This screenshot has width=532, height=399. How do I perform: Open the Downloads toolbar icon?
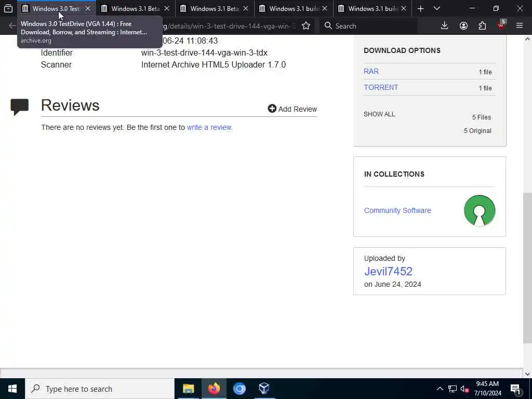445,26
